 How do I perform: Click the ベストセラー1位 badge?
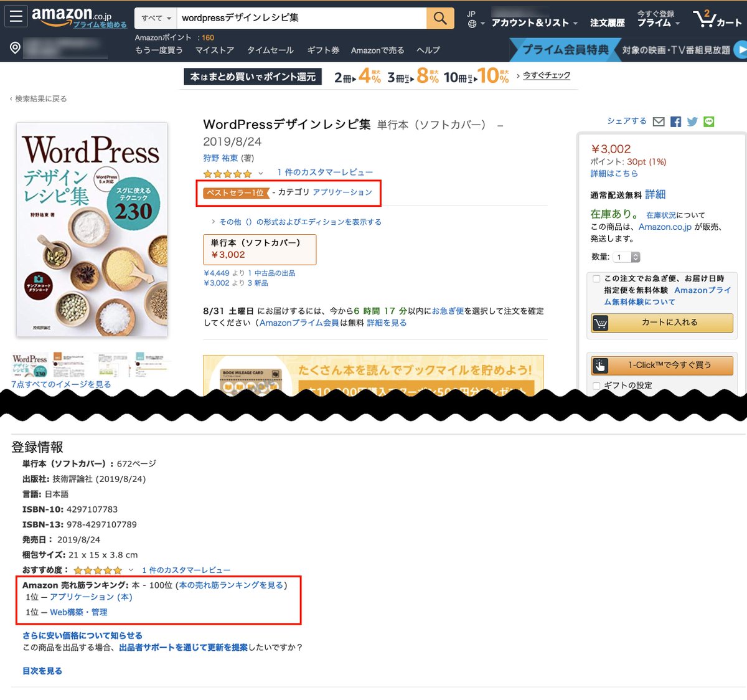(x=235, y=193)
